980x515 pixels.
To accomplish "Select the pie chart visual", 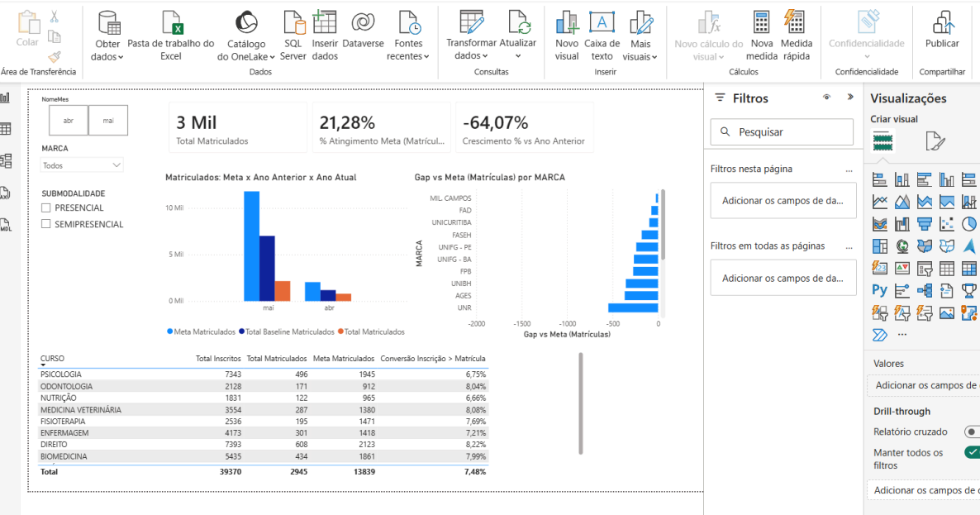I will tap(968, 224).
